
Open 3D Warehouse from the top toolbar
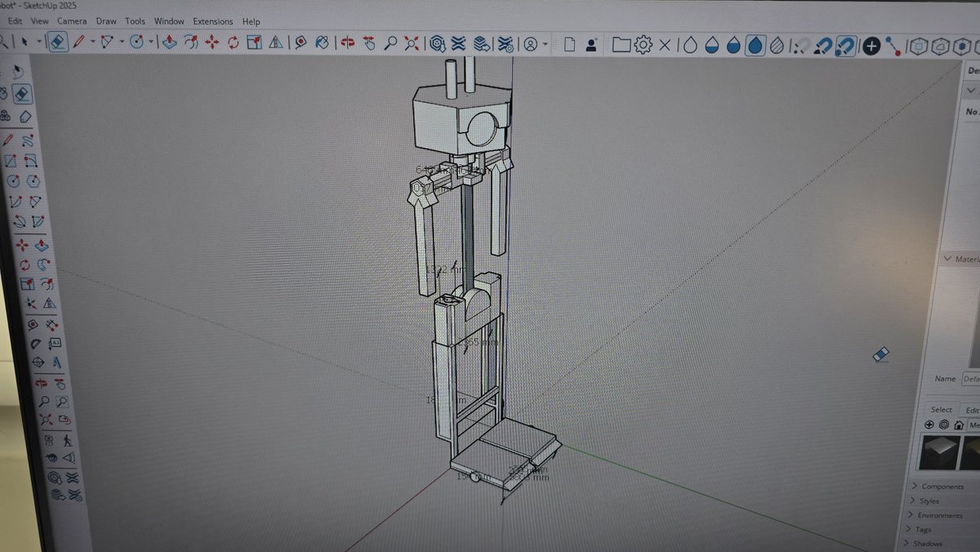[437, 42]
